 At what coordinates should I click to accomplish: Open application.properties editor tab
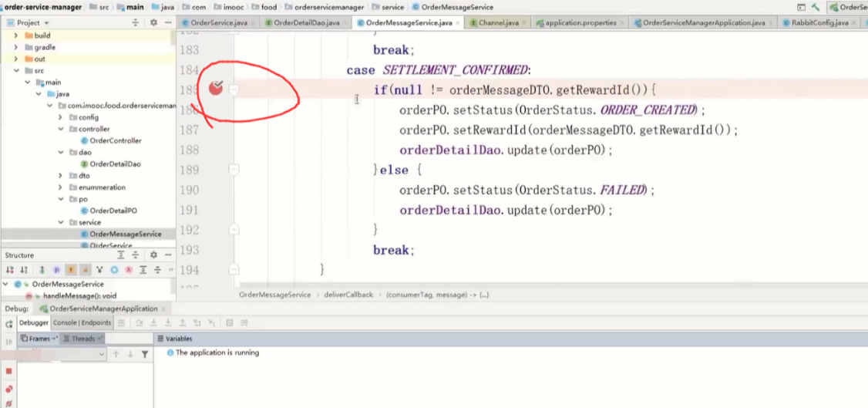(x=580, y=22)
